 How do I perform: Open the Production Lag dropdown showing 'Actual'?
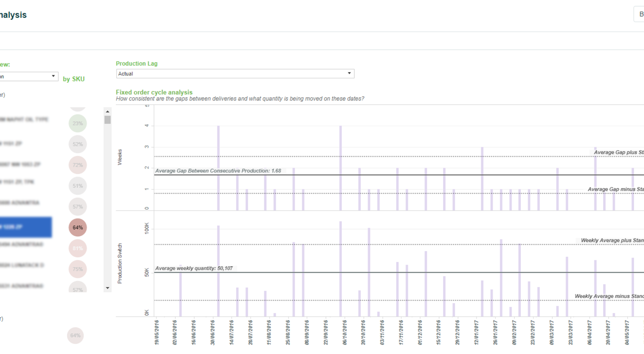[234, 74]
